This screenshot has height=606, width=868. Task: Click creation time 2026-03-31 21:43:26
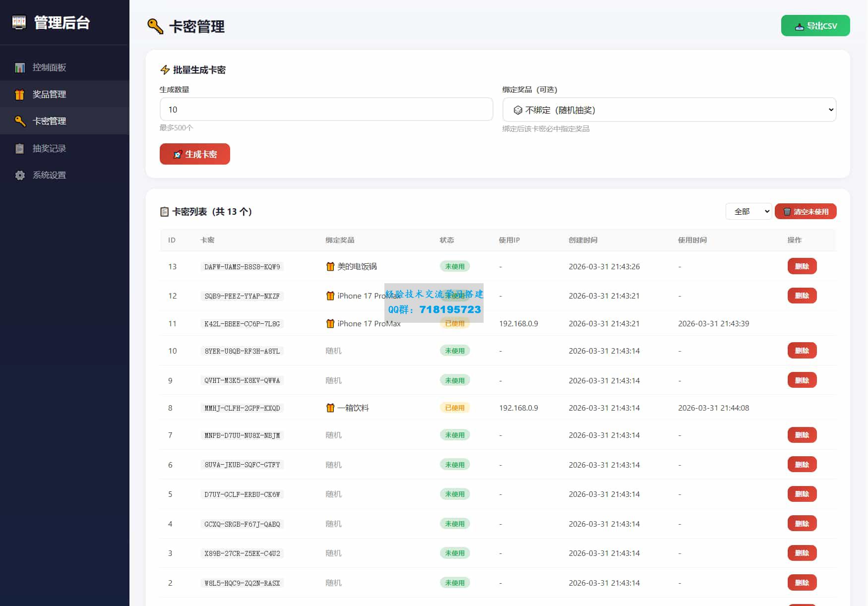pyautogui.click(x=604, y=266)
